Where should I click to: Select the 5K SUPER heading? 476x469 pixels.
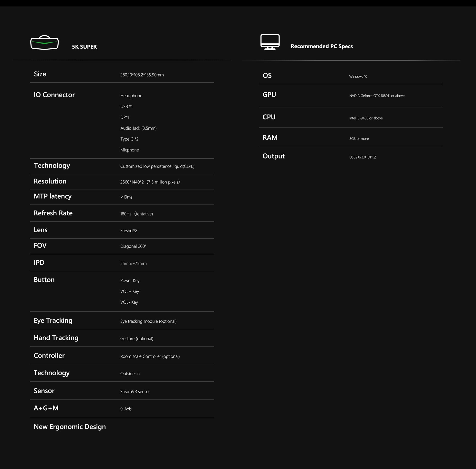pos(84,47)
